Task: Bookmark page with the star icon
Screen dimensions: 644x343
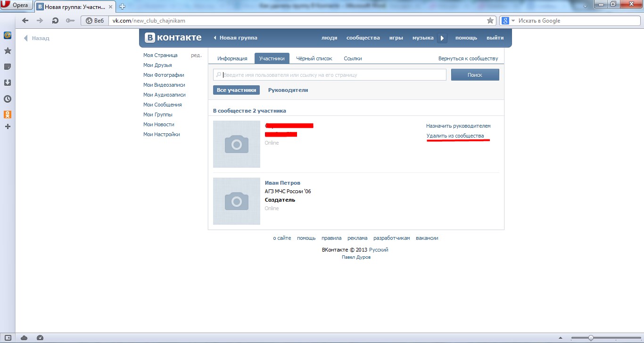Action: point(490,20)
